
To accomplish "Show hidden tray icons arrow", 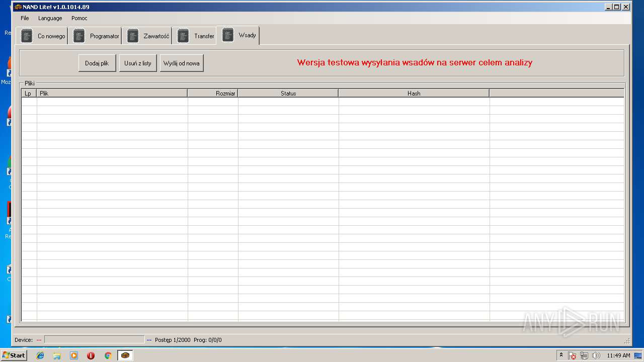I will (x=561, y=355).
